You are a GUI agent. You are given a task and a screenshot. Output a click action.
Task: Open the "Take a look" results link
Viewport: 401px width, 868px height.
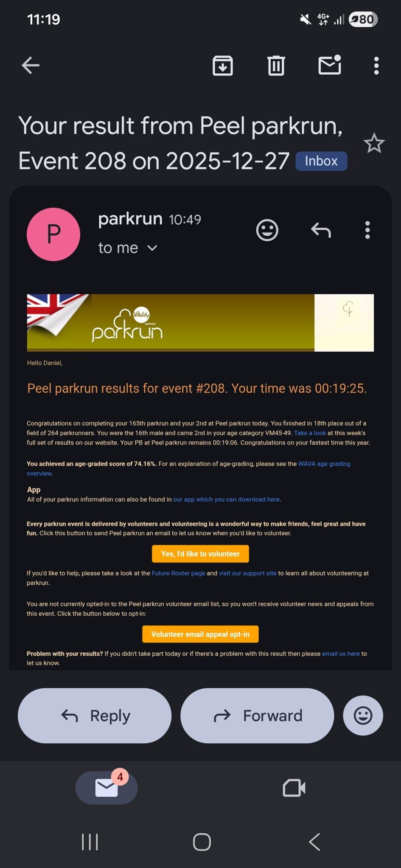point(310,433)
